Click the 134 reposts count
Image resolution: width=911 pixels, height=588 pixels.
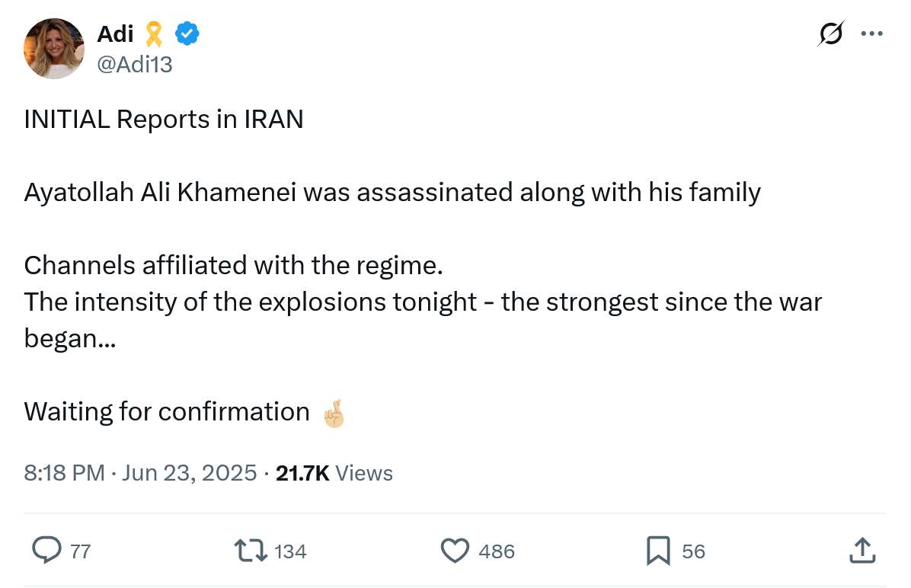290,551
